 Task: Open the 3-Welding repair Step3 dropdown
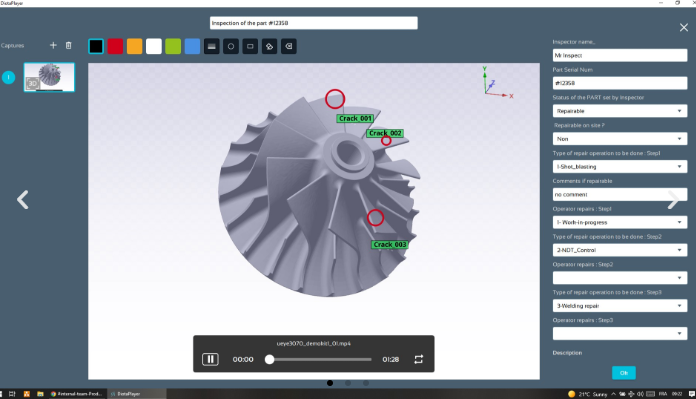point(620,306)
